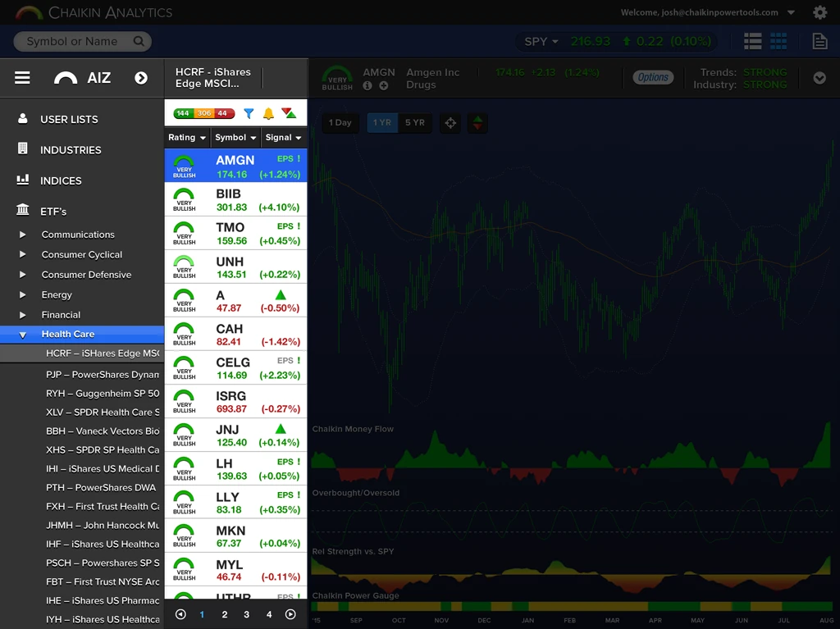Screen dimensions: 840x629
Task: Open the Rating sort dropdown
Action: (x=187, y=138)
